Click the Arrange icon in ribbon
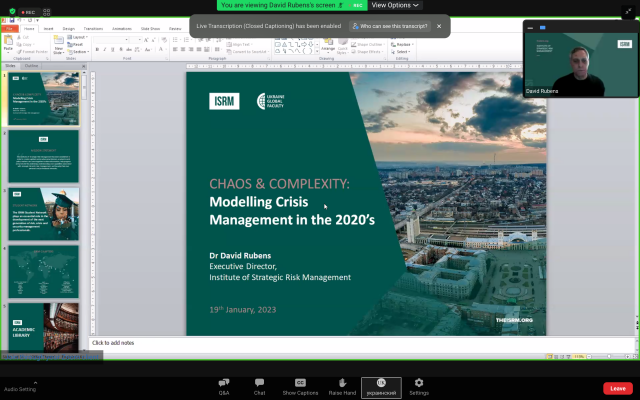The height and width of the screenshot is (400, 640). tap(328, 44)
